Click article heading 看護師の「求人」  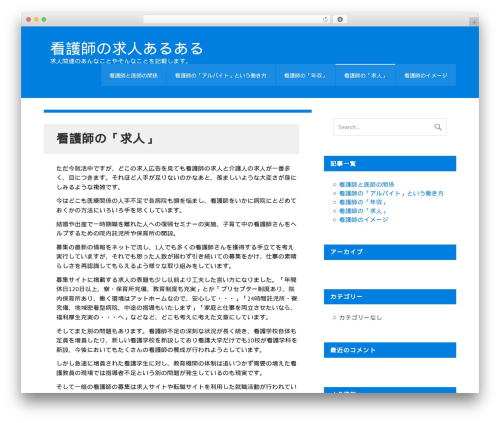pos(105,139)
